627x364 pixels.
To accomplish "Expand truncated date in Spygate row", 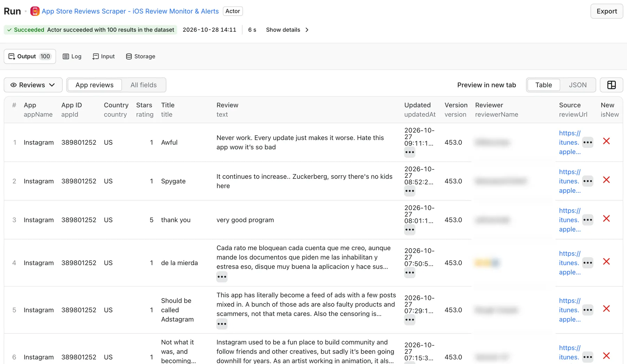I will click(x=410, y=191).
